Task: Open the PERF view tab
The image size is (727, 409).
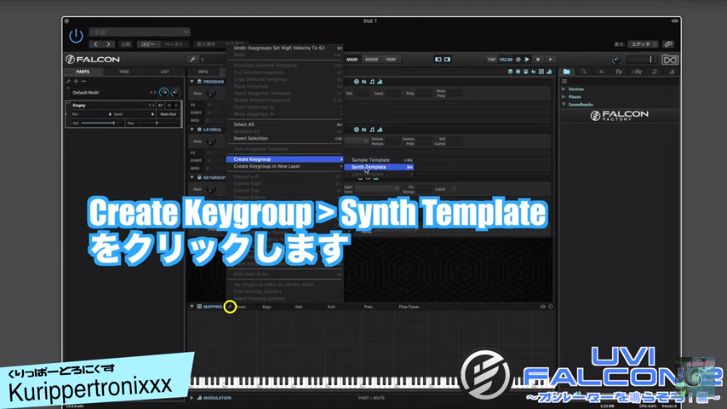Action: click(x=391, y=59)
